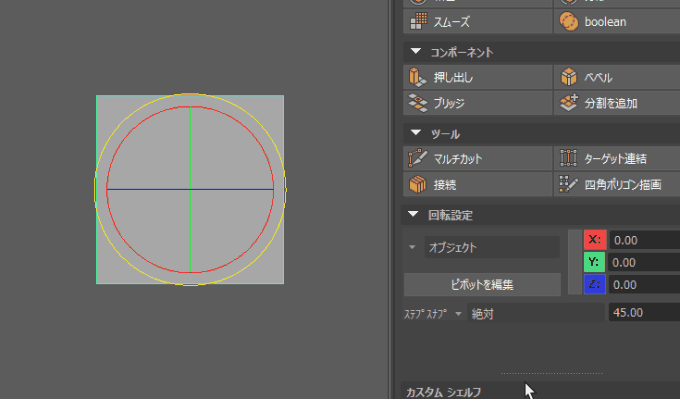Activate the マルチカット (Multi-Cut) icon

coord(418,158)
